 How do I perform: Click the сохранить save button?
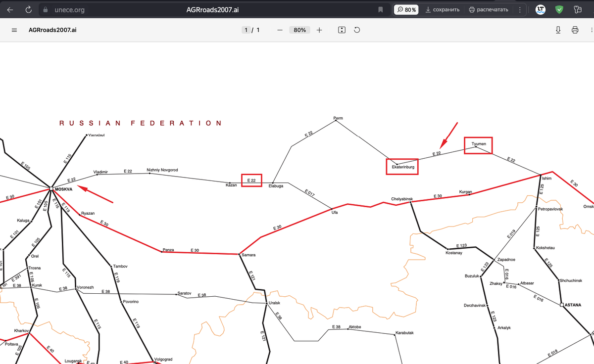point(442,9)
